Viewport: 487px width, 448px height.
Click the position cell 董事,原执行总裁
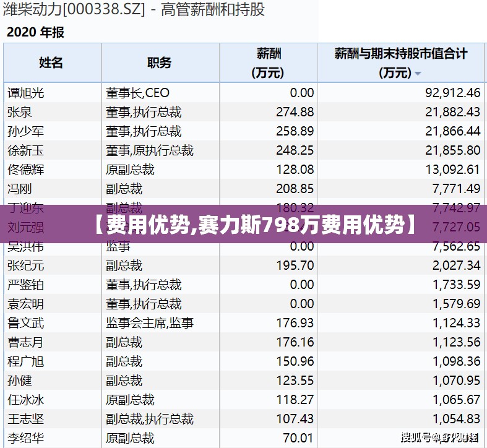pyautogui.click(x=150, y=151)
